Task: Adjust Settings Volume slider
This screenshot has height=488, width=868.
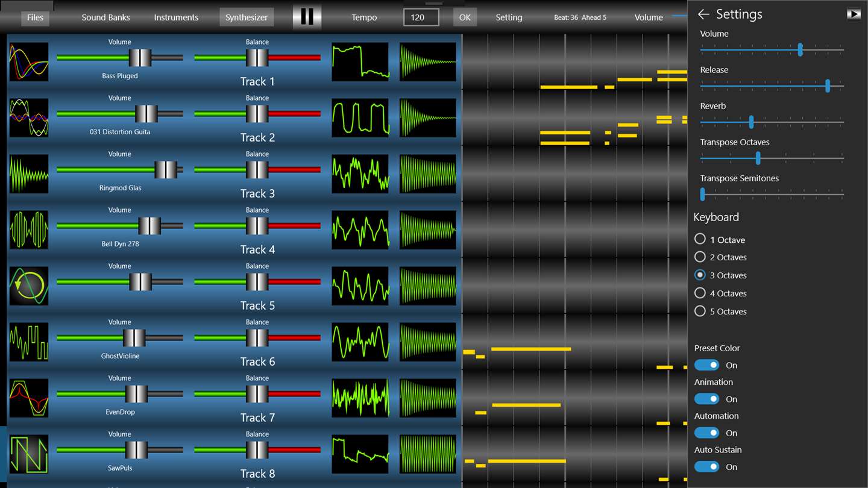Action: click(x=772, y=49)
